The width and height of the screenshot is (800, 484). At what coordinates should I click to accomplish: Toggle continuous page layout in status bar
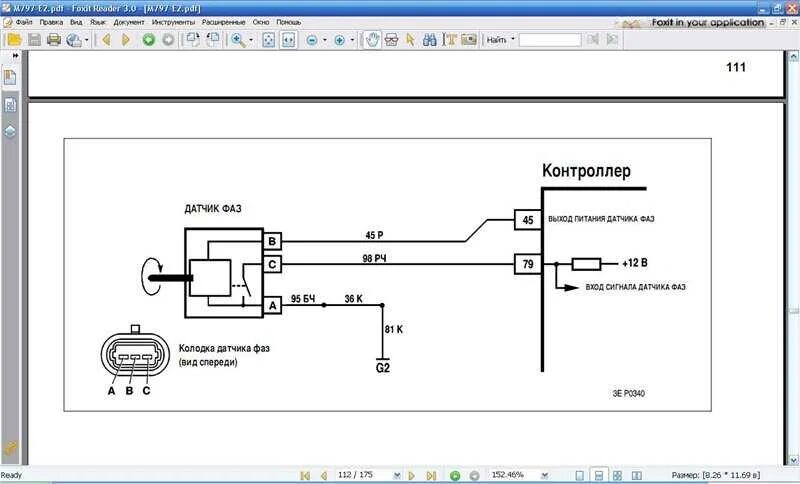pyautogui.click(x=598, y=476)
